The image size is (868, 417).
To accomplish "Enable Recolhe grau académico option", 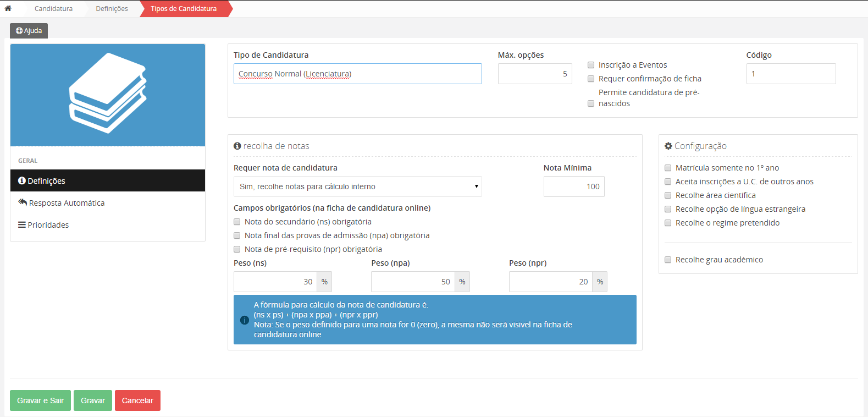I will [668, 260].
